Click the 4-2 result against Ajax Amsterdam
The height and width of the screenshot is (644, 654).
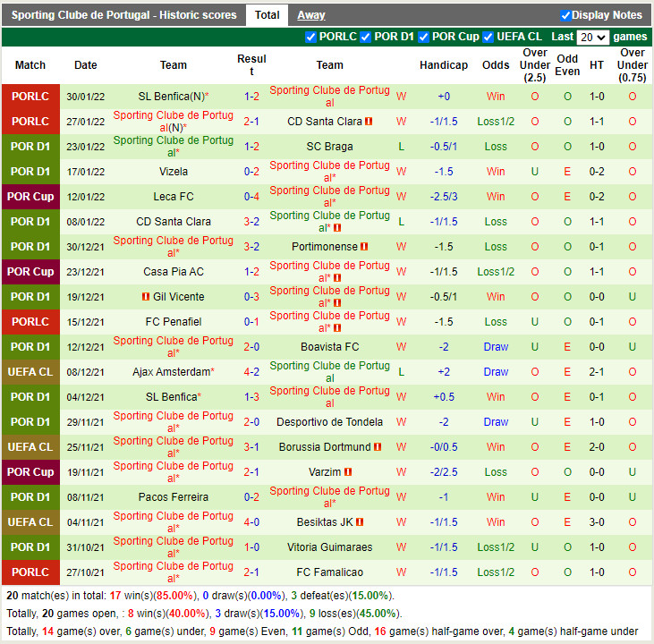click(251, 371)
